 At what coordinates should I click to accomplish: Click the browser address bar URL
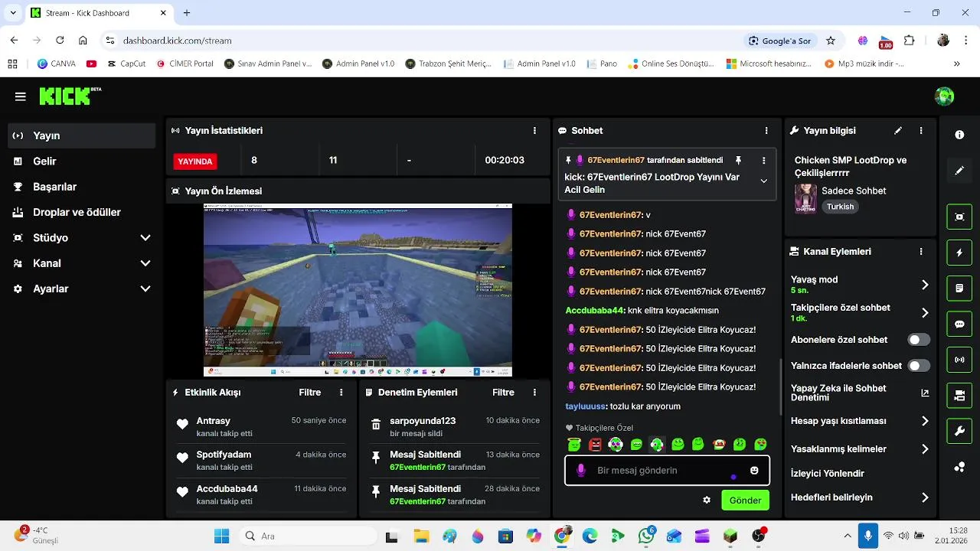point(178,41)
